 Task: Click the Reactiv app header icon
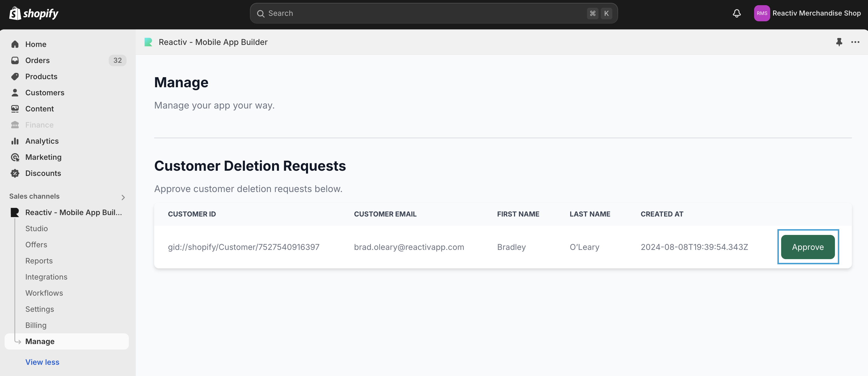pos(148,42)
